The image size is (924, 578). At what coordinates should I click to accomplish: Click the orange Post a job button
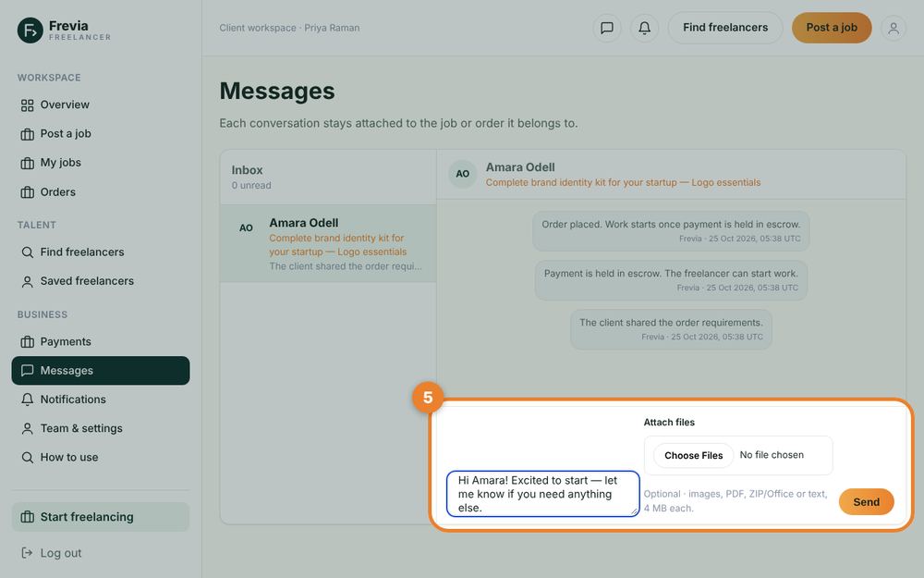point(832,28)
